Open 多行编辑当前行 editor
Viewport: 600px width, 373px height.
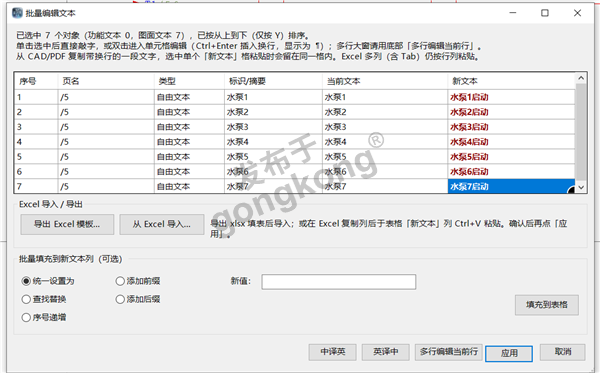tap(448, 352)
